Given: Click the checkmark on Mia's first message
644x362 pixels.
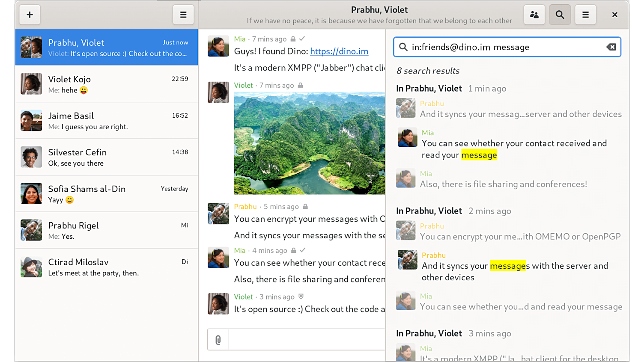Looking at the screenshot, I should [302, 39].
